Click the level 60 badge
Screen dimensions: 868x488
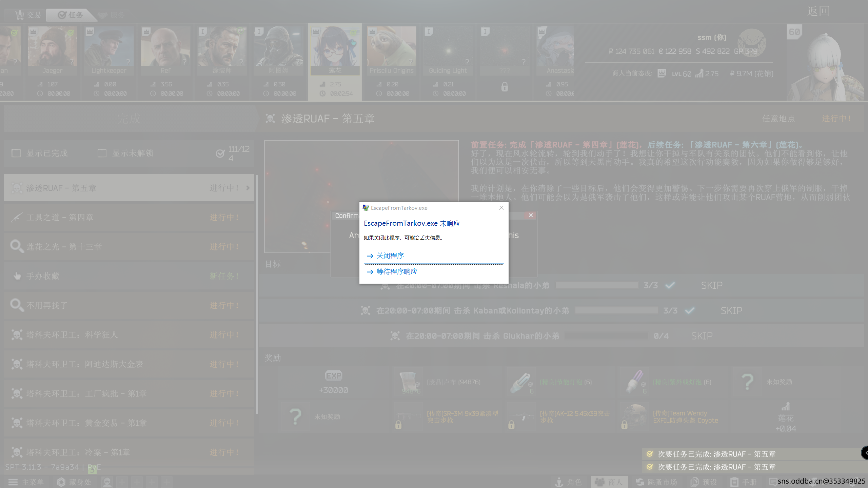(x=794, y=32)
